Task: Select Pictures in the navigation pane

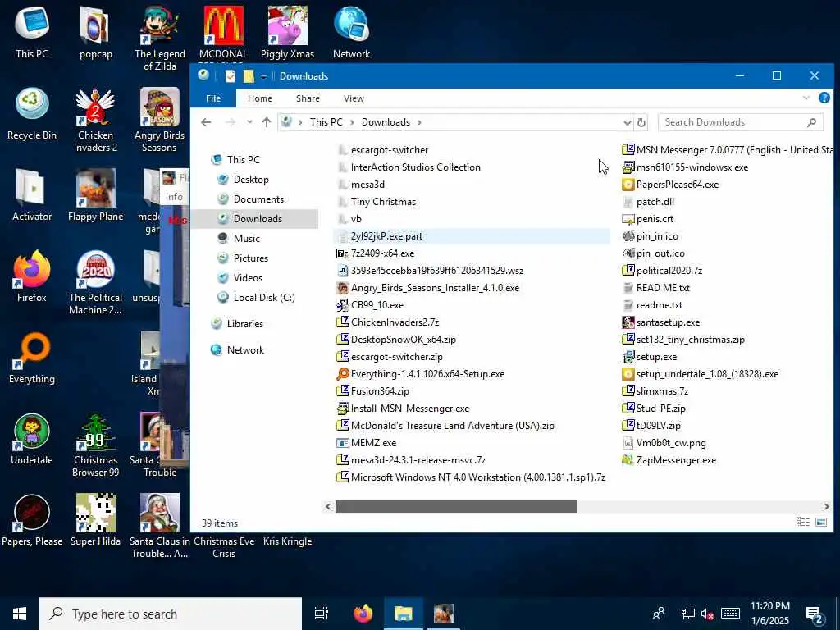Action: click(x=251, y=258)
